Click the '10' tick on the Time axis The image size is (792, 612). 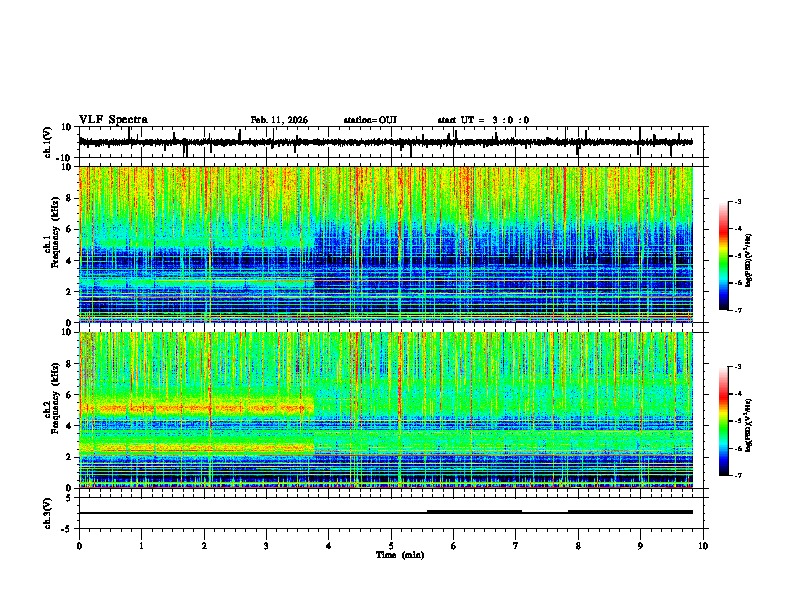pyautogui.click(x=703, y=546)
